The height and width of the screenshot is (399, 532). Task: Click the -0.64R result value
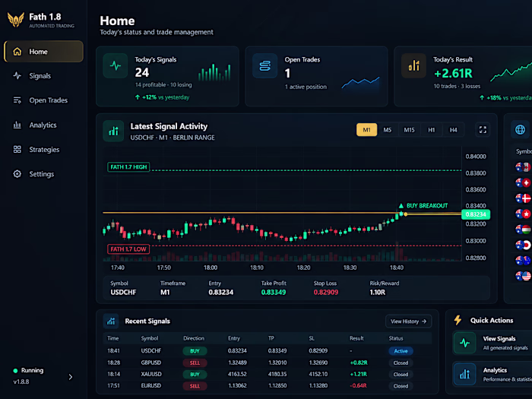(358, 385)
